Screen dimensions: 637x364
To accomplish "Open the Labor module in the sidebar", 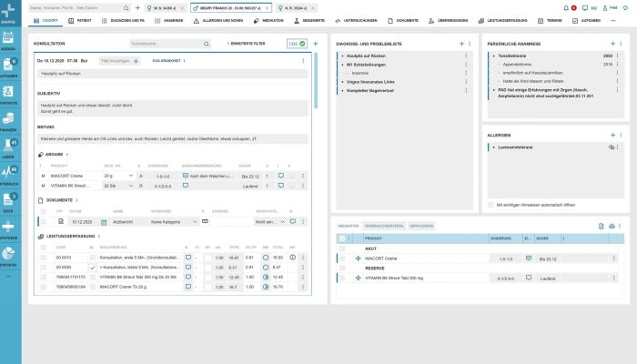I will 8,146.
